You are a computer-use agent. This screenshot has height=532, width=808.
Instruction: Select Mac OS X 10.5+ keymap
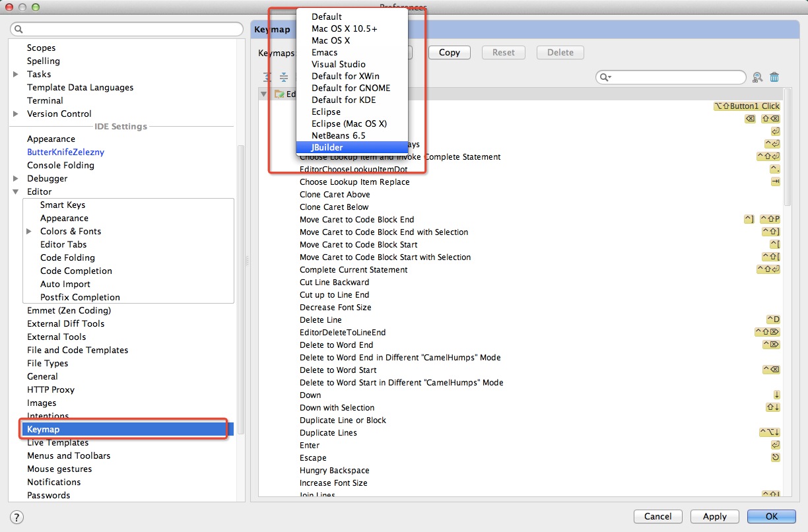point(352,28)
